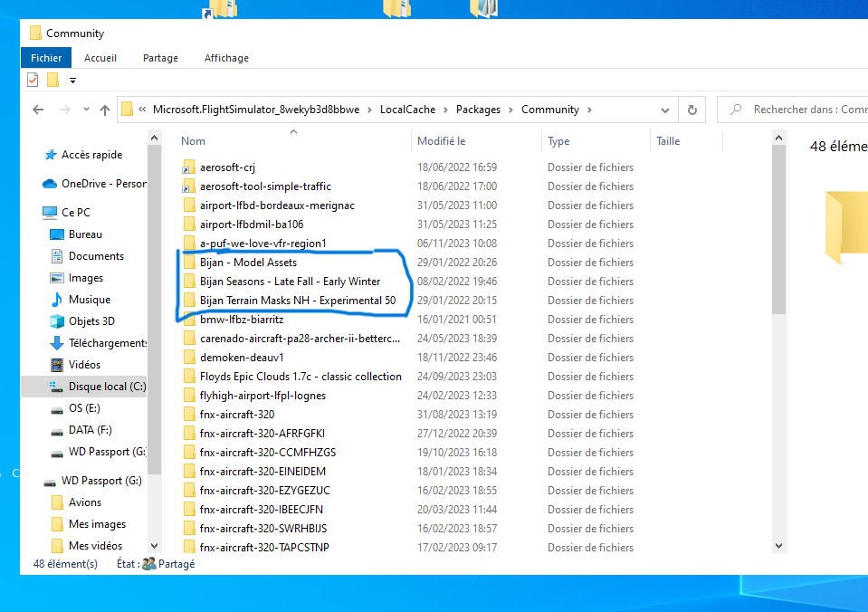Select WD Passport (G:) under Ce PC
The image size is (868, 612).
point(98,452)
